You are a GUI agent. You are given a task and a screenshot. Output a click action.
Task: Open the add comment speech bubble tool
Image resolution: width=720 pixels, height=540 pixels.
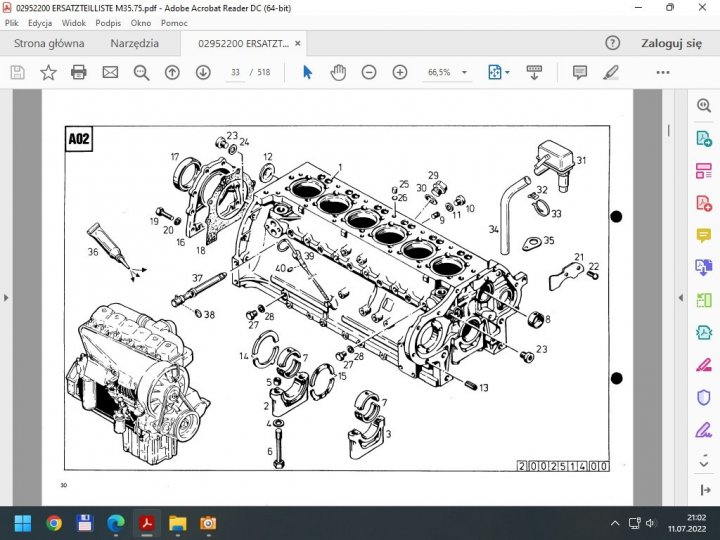point(579,72)
